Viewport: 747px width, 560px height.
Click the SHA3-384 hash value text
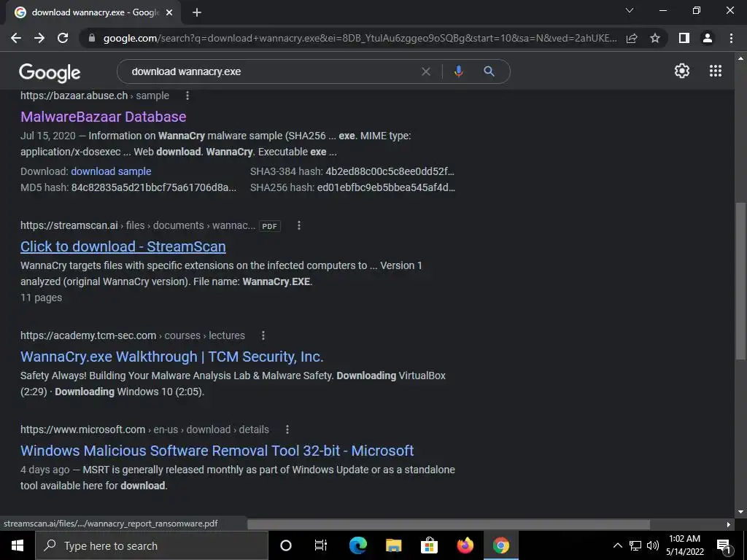tap(390, 171)
